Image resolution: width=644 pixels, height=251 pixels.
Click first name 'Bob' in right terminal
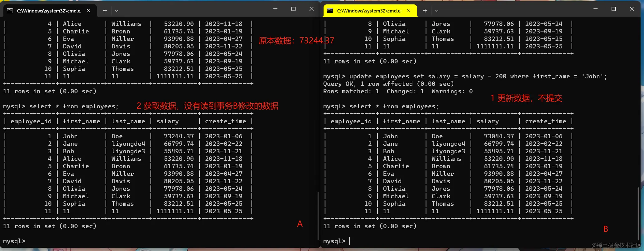(x=389, y=151)
